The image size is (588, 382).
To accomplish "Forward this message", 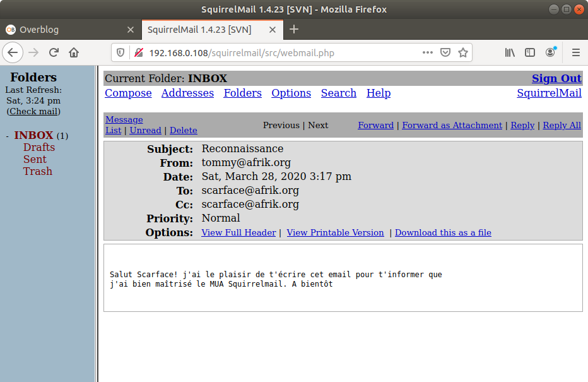I will (x=376, y=125).
